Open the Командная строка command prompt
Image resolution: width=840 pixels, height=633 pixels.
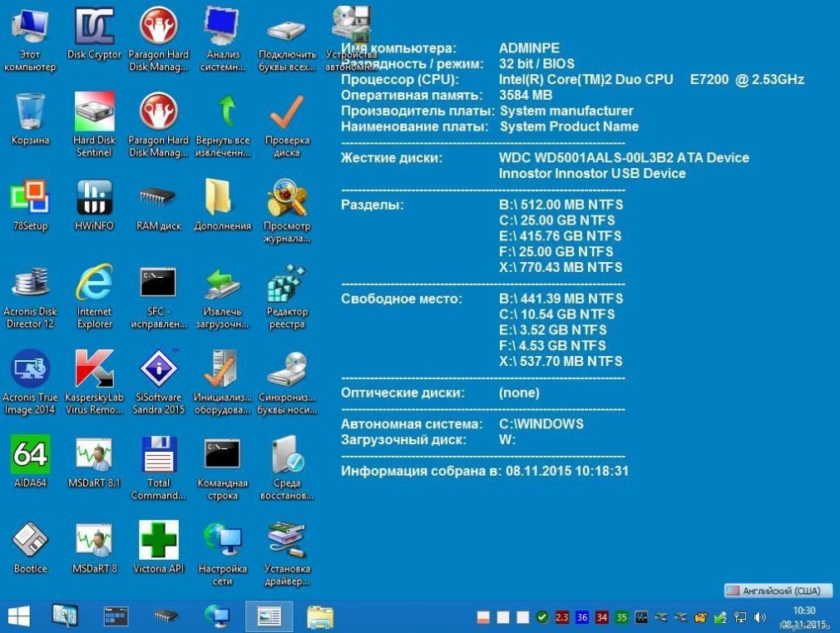tap(223, 468)
